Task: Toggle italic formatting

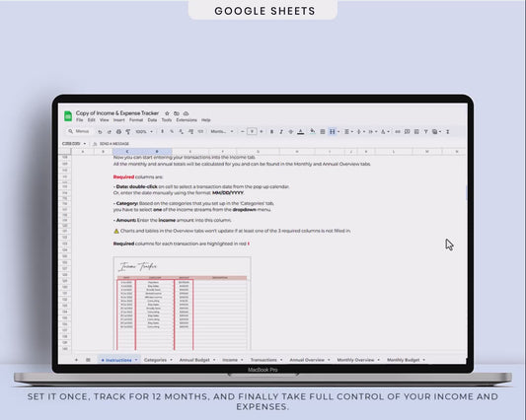Action: click(x=281, y=132)
